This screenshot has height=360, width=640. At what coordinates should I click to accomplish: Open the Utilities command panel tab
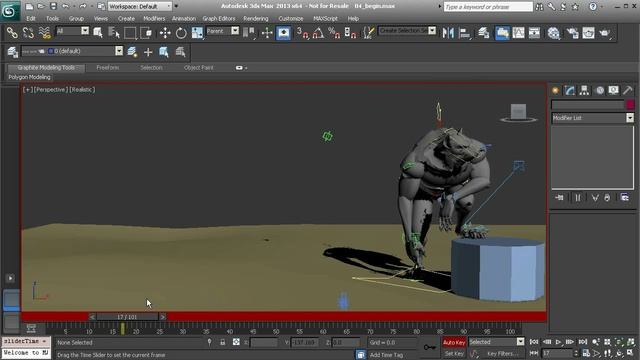click(x=628, y=90)
